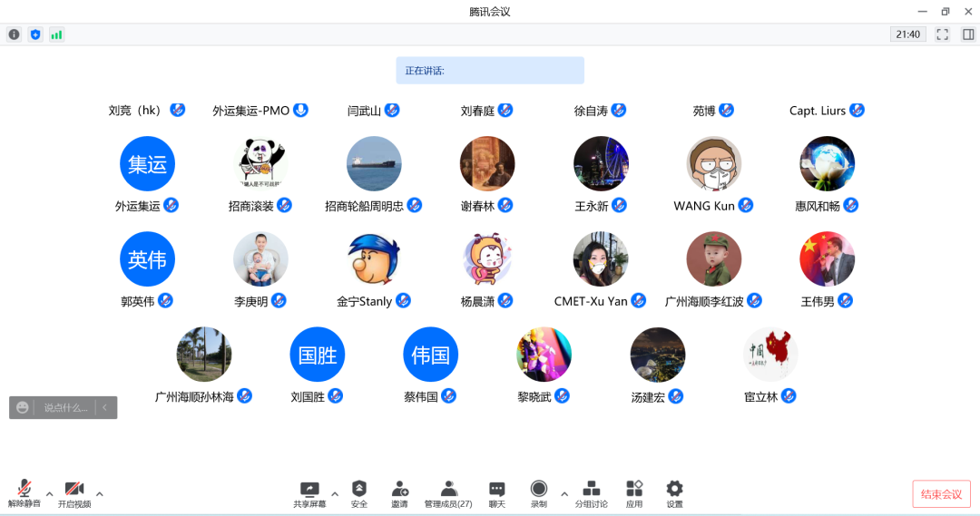
Task: Select the photo avatar of 李庚明
Action: 260,259
